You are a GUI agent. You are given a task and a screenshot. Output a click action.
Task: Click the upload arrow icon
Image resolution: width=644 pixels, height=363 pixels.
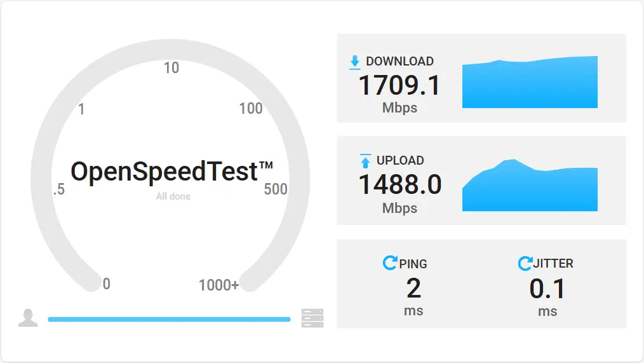[365, 161]
